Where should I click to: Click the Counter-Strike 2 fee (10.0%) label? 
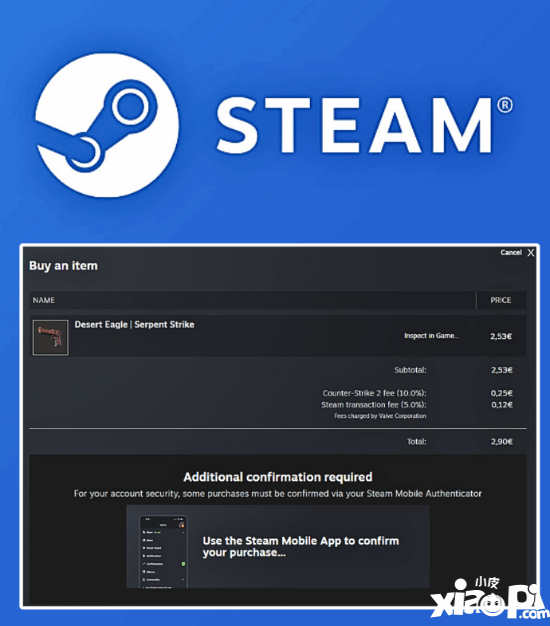click(x=374, y=393)
